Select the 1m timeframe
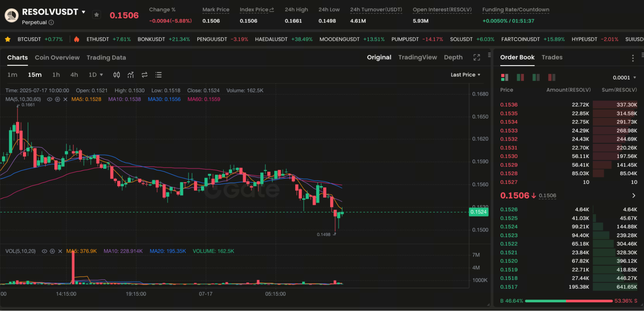This screenshot has height=311, width=644. pyautogui.click(x=12, y=75)
